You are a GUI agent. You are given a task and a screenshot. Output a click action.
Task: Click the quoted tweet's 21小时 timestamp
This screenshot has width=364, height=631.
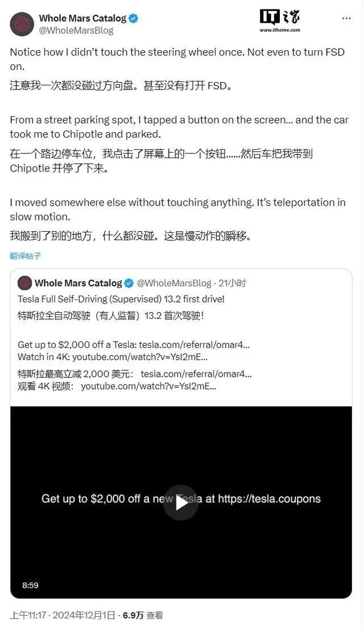tap(232, 283)
